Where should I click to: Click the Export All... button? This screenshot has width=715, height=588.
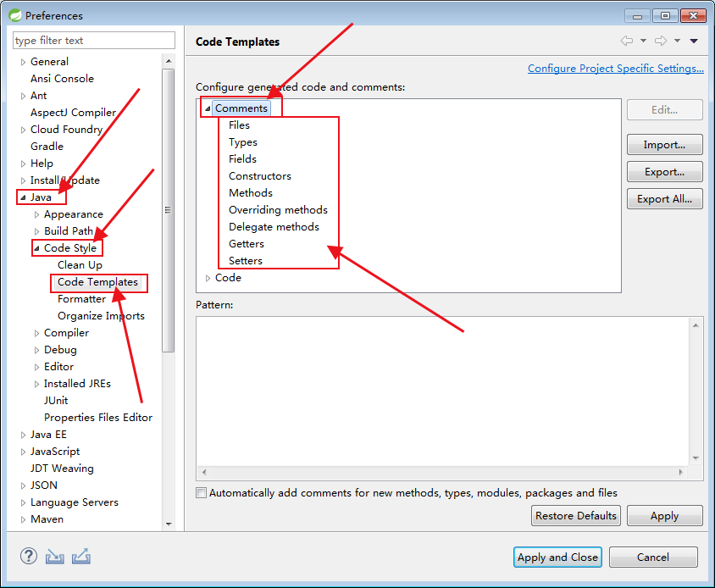(x=664, y=199)
